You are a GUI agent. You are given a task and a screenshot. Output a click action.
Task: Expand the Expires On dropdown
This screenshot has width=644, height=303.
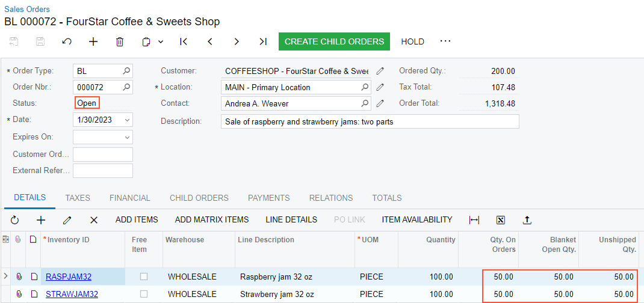[126, 137]
